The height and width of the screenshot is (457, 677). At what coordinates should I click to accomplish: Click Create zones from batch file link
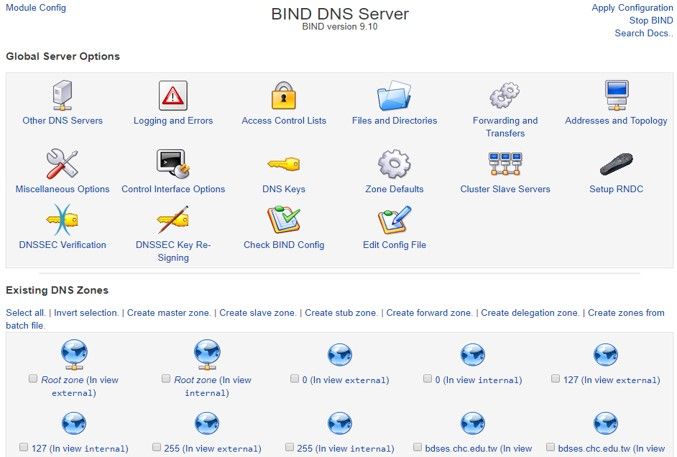pos(626,313)
